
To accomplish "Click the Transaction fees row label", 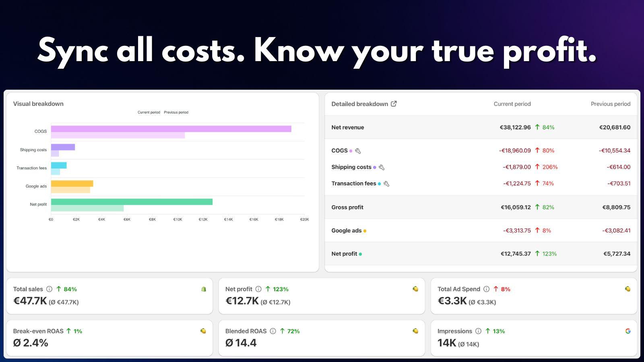I will click(353, 184).
